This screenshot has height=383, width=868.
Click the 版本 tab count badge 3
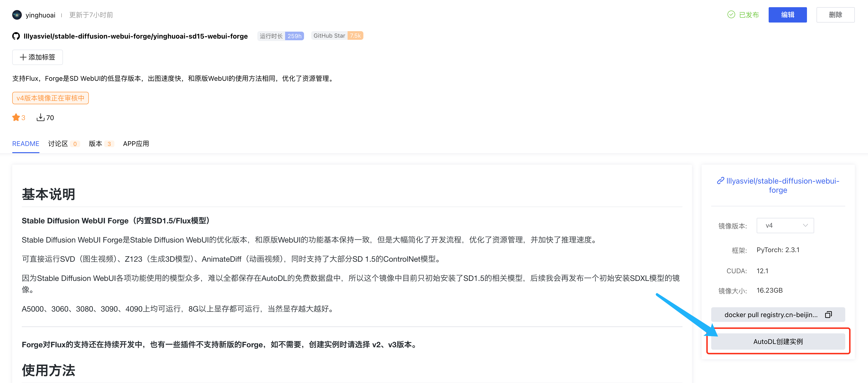tap(109, 144)
